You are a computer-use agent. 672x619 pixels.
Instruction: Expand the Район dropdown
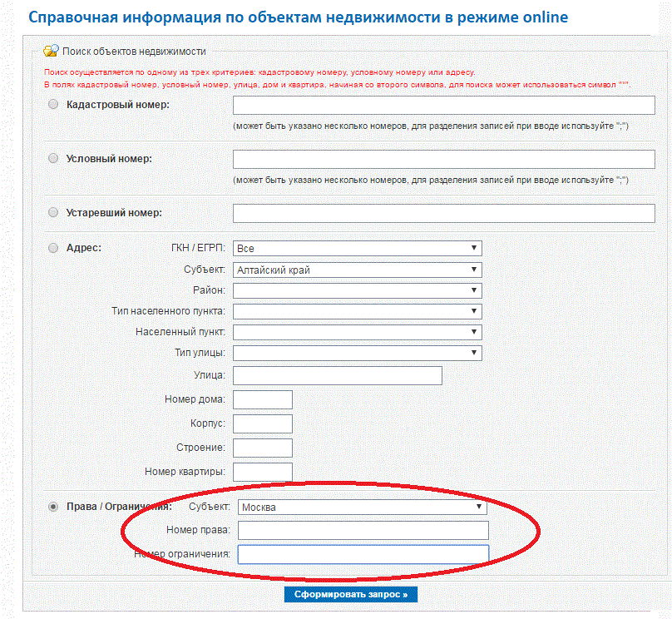pyautogui.click(x=358, y=290)
